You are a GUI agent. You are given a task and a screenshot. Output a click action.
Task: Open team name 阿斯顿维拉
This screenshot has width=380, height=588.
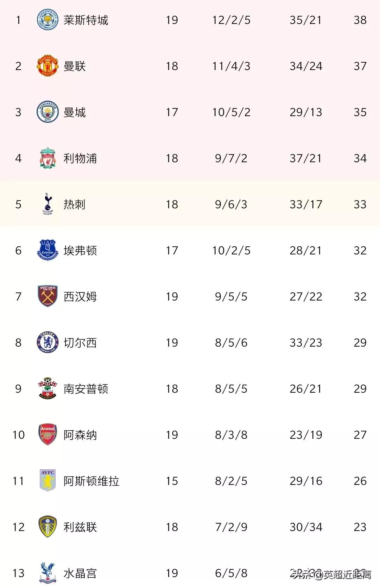(x=91, y=481)
